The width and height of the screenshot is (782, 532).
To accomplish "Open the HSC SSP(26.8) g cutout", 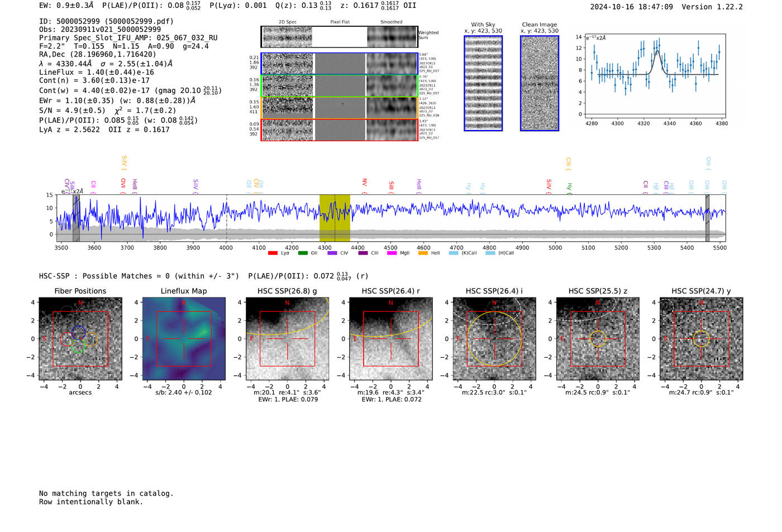I will pos(287,338).
